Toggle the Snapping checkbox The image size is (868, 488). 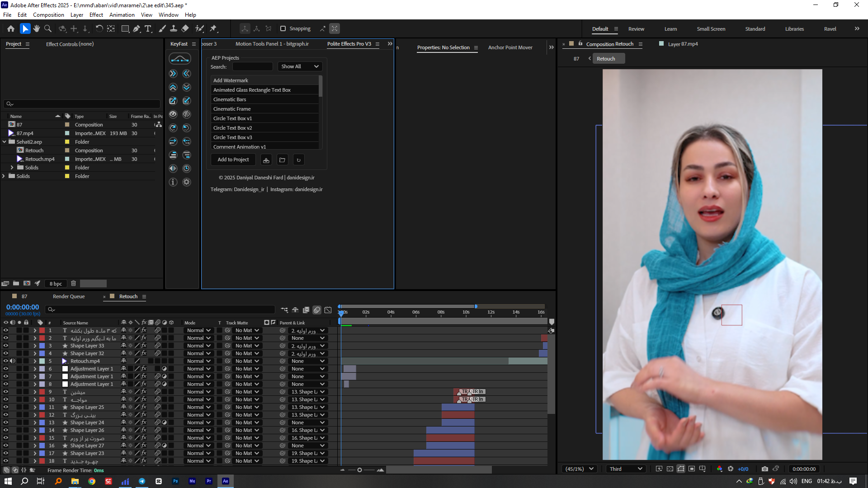pyautogui.click(x=283, y=28)
